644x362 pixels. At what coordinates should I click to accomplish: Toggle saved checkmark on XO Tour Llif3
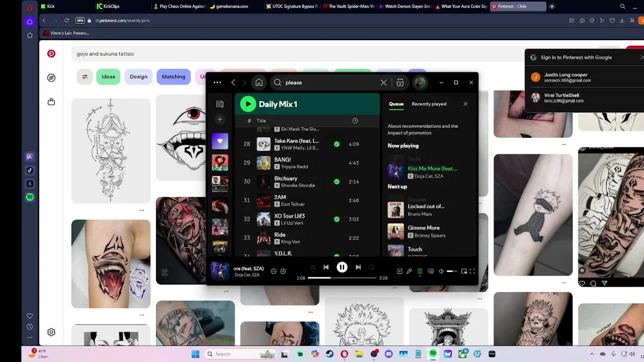[x=337, y=219]
